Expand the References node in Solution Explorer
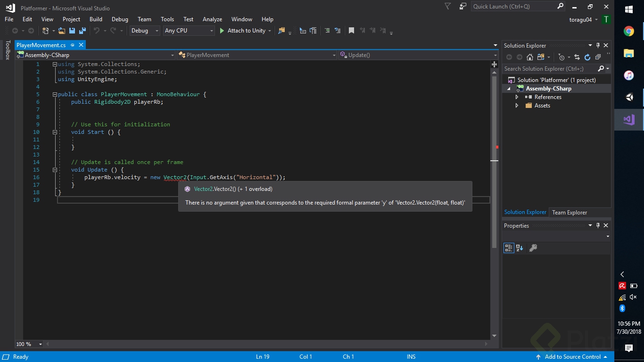Image resolution: width=644 pixels, height=362 pixels. [517, 97]
